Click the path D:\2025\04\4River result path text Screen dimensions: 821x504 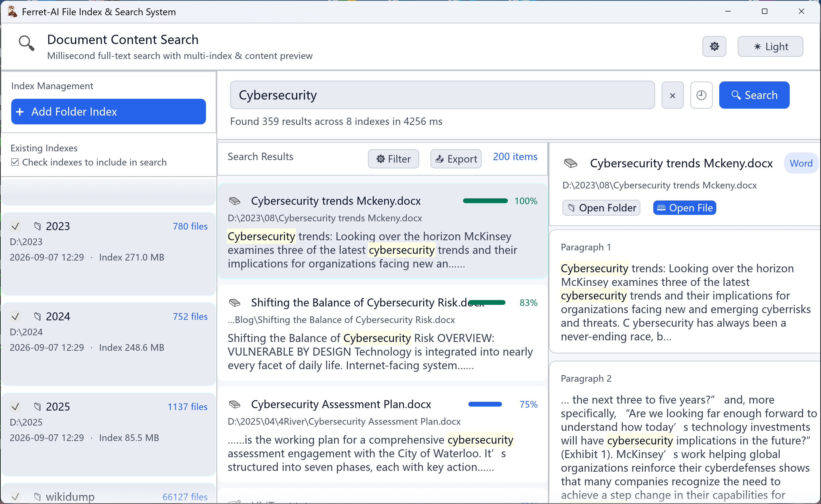344,421
